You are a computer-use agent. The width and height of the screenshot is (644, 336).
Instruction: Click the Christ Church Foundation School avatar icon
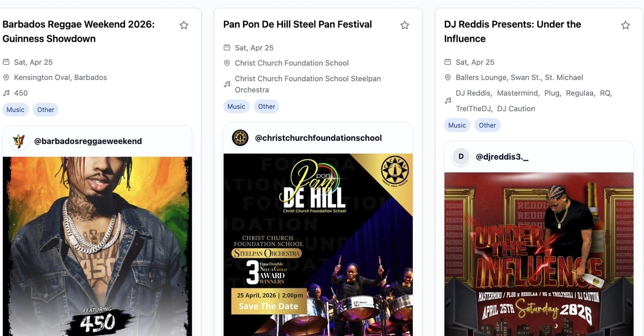[240, 138]
